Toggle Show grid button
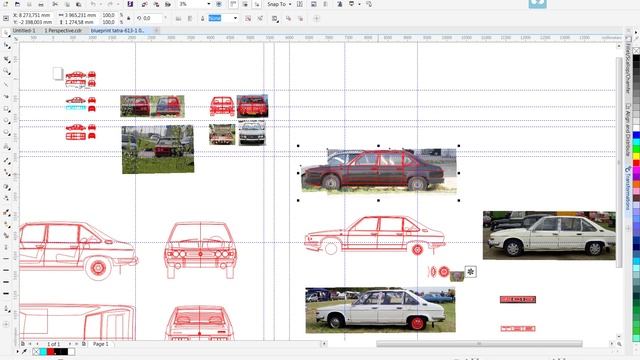Viewport: 640px width, 360px height. pos(245,4)
